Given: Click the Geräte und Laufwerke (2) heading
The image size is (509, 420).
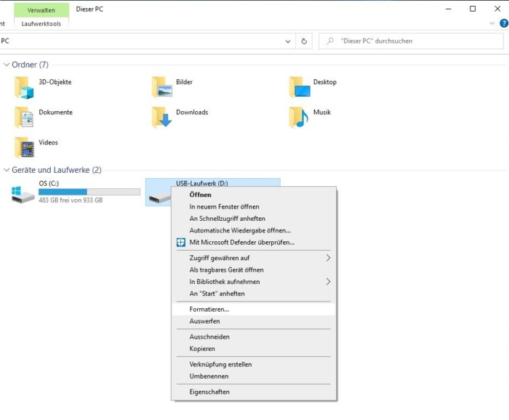Looking at the screenshot, I should (x=56, y=170).
